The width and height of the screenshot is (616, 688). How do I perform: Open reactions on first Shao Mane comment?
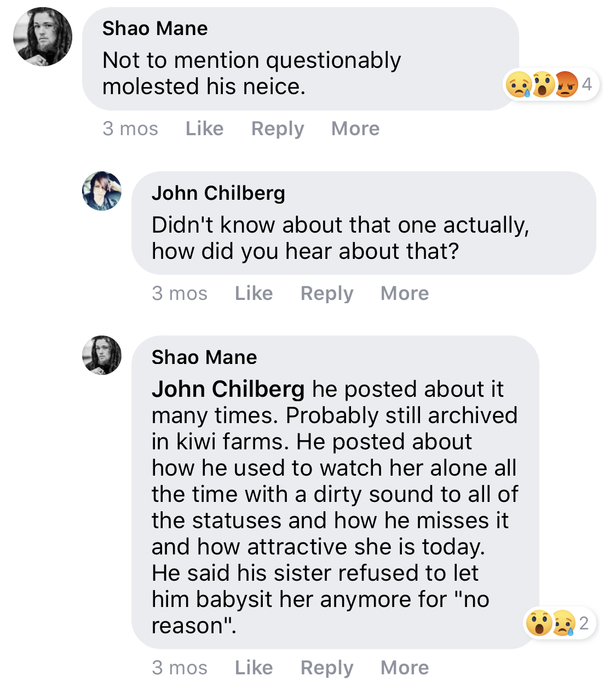(x=551, y=85)
